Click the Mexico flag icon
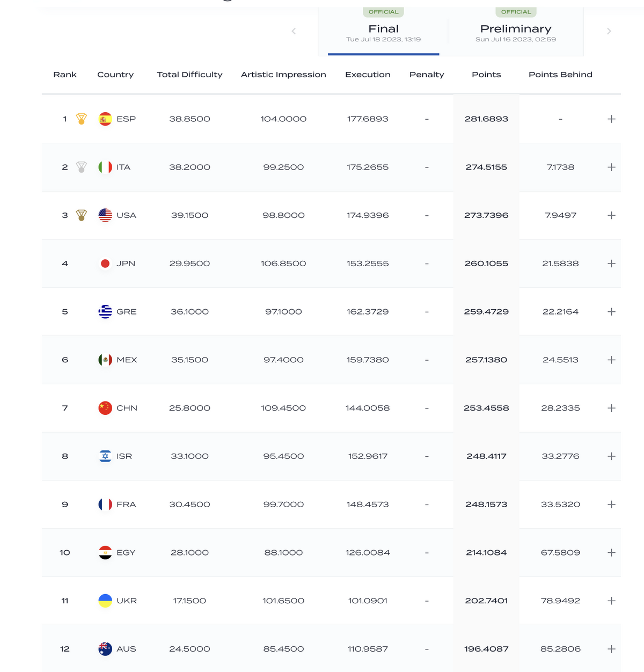This screenshot has width=644, height=672. [105, 360]
